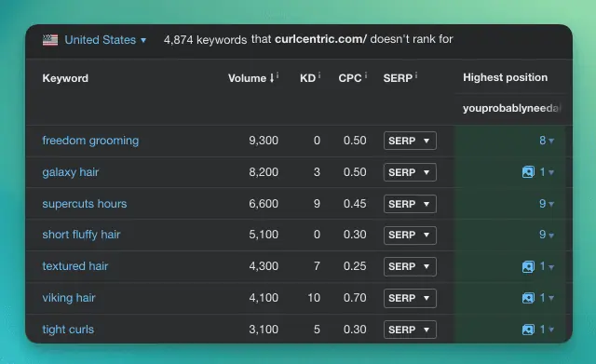Open the viking hair keyword link
Viewport: 596px width, 364px height.
(x=68, y=298)
